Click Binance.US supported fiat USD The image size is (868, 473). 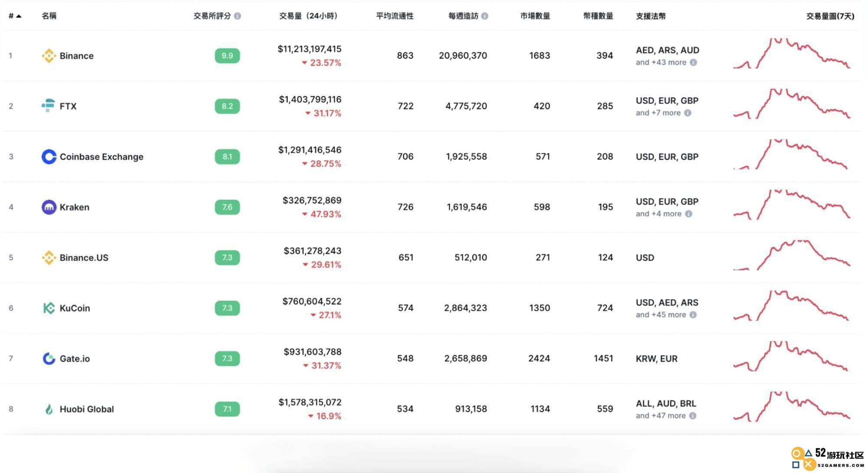tap(645, 258)
